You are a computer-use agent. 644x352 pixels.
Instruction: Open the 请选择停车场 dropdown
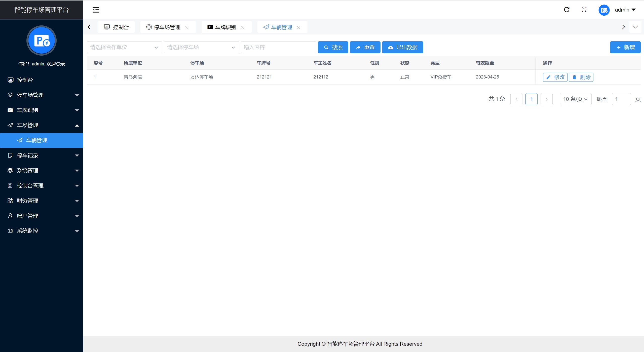coord(201,47)
